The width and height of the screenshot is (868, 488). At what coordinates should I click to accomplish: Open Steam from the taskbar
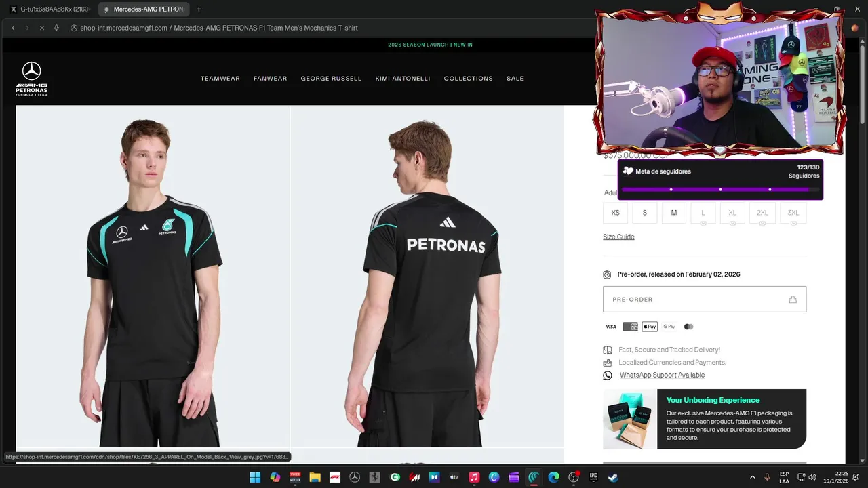[613, 477]
